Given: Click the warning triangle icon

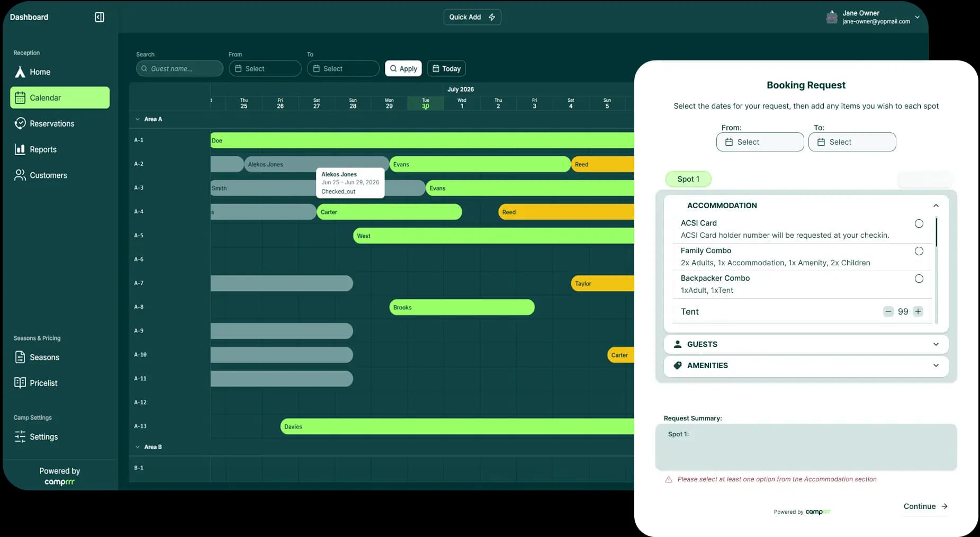Looking at the screenshot, I should tap(669, 479).
